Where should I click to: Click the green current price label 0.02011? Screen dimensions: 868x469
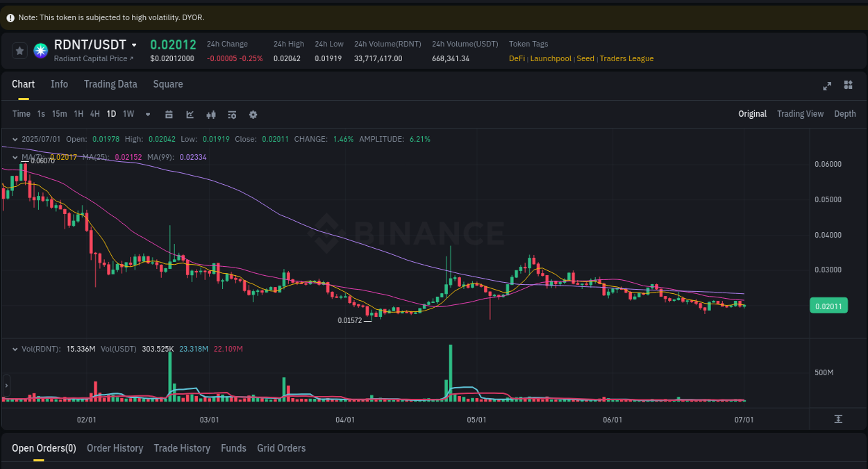point(828,305)
